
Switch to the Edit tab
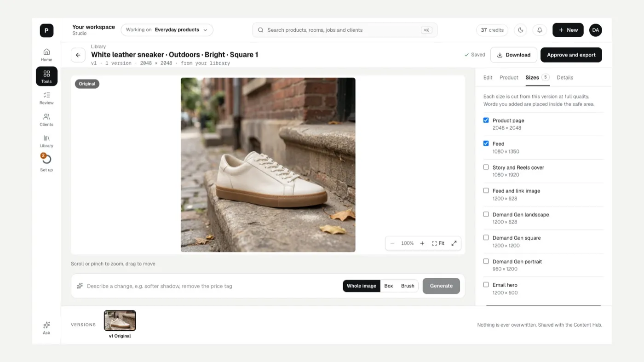click(488, 78)
